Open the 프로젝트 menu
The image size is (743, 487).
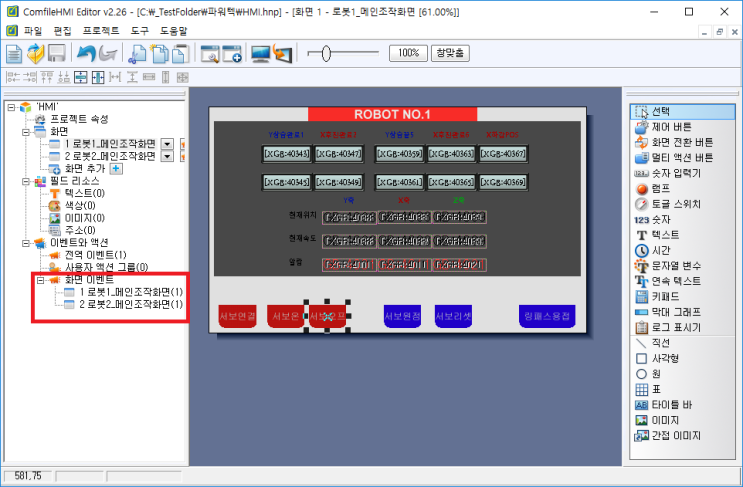pos(100,31)
